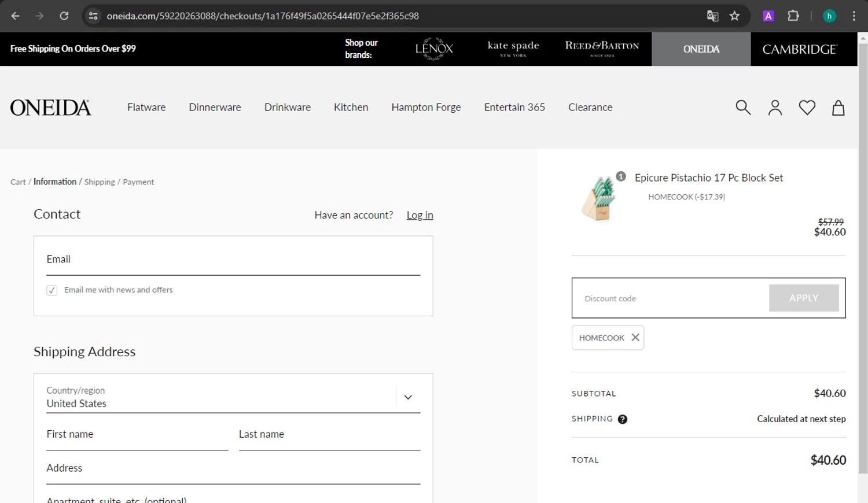Open the Drinkware menu
The width and height of the screenshot is (868, 503).
[288, 108]
